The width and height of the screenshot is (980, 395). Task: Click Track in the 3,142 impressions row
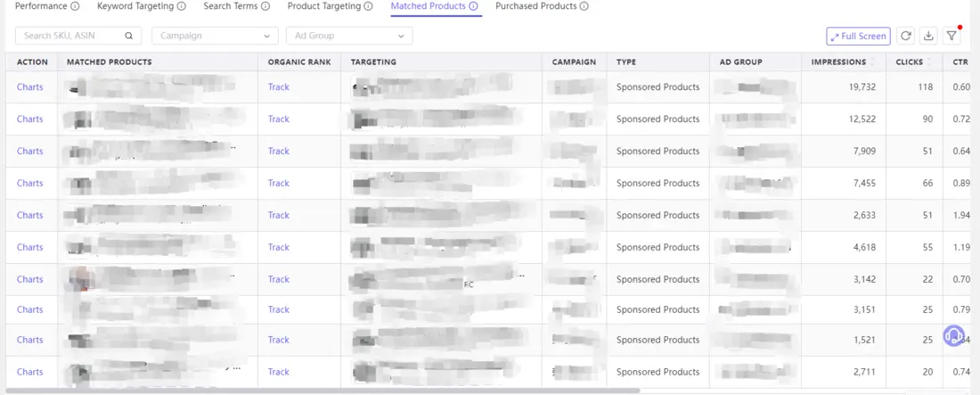click(x=279, y=279)
